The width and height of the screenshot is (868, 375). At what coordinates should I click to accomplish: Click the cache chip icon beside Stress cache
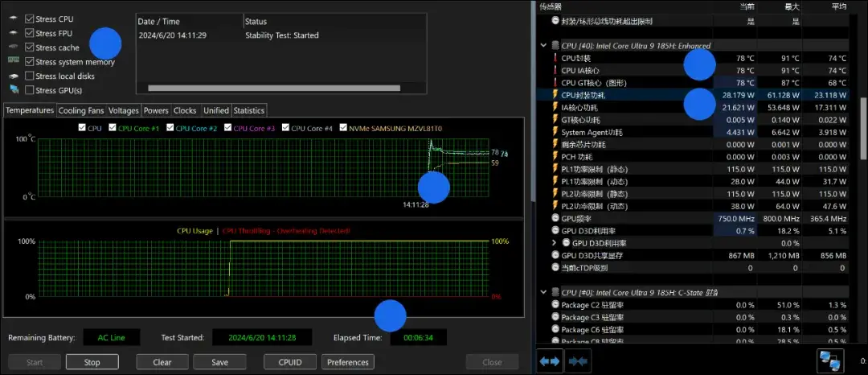[14, 47]
